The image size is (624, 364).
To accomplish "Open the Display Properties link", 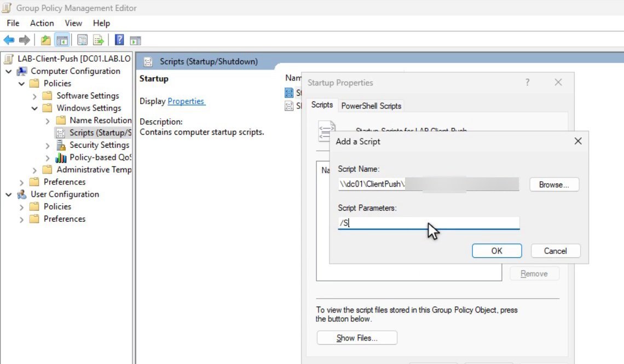I will (186, 101).
